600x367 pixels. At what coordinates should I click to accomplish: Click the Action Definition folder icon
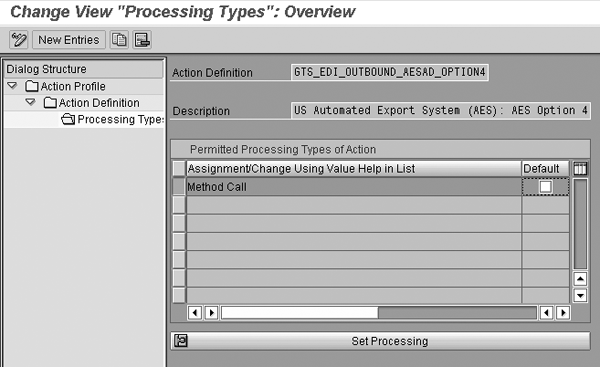[50, 103]
